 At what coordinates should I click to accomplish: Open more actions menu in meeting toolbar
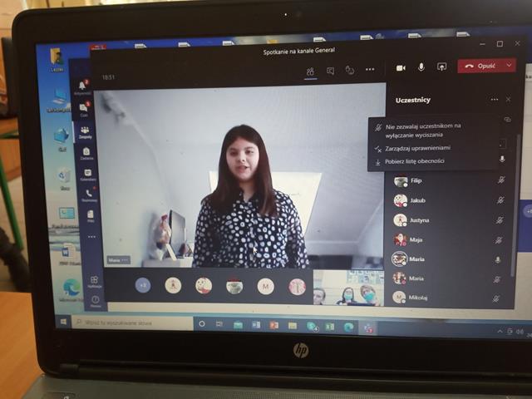(x=370, y=70)
